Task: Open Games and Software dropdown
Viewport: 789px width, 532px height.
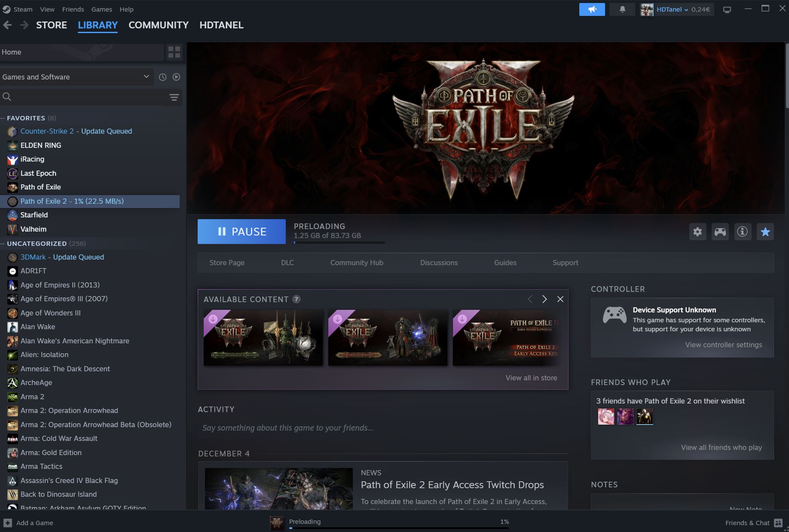Action: tap(76, 77)
